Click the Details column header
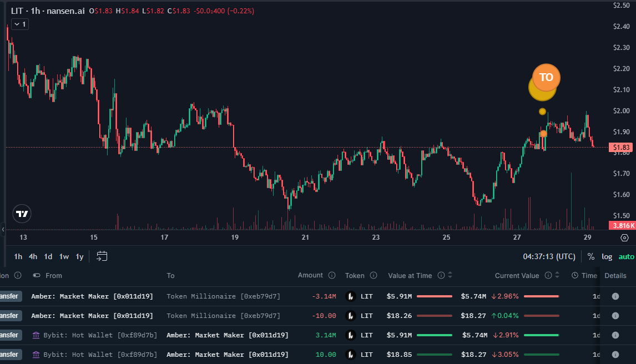636x364 pixels. pyautogui.click(x=615, y=276)
